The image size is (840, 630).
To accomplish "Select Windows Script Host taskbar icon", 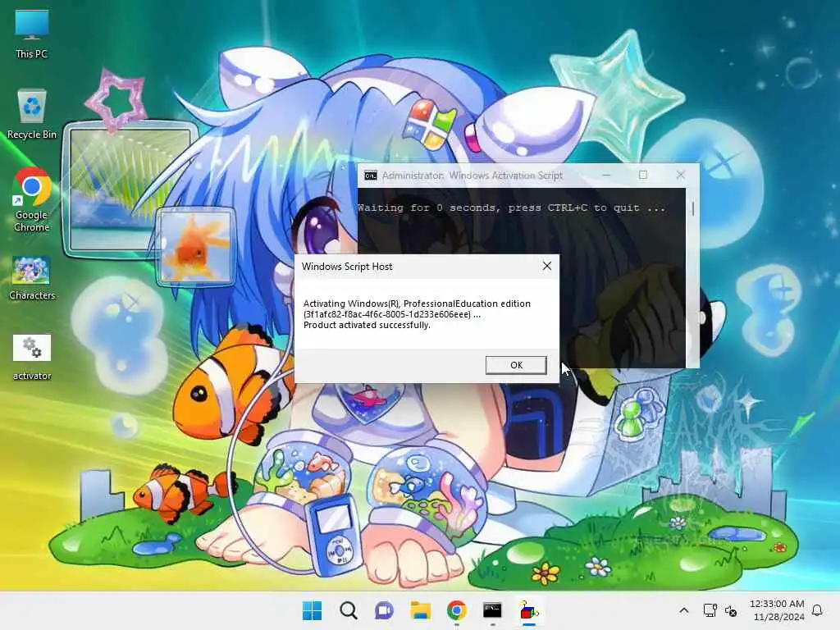I will [529, 610].
